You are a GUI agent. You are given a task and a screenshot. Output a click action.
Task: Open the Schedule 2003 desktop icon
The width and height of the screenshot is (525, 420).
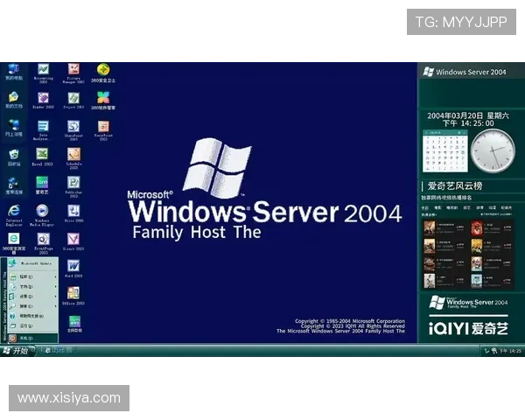coord(73,158)
